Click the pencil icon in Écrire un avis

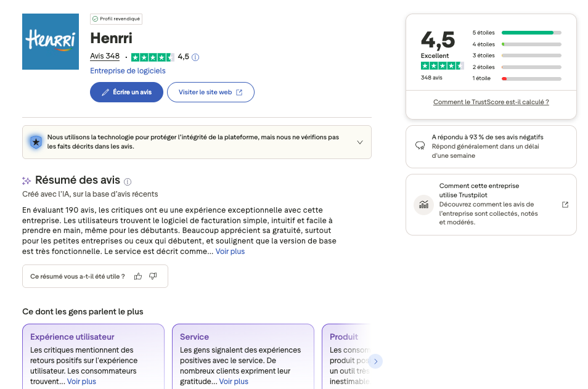coord(105,92)
